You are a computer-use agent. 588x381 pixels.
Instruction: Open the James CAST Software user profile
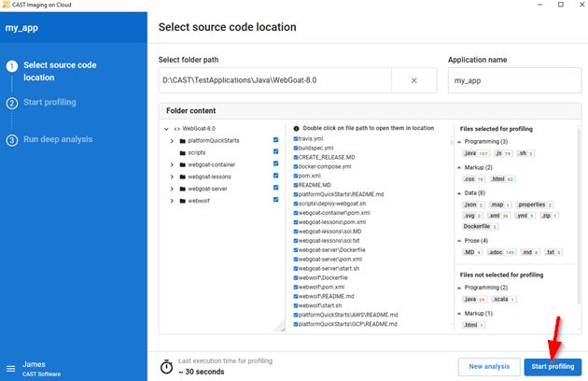[x=41, y=369]
